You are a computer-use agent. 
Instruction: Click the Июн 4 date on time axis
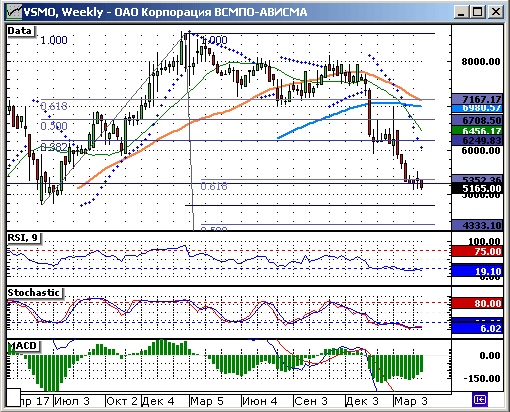click(x=260, y=401)
